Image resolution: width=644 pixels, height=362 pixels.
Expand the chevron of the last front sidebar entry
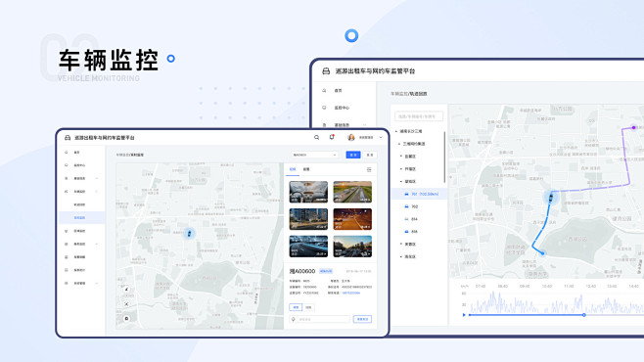(97, 283)
